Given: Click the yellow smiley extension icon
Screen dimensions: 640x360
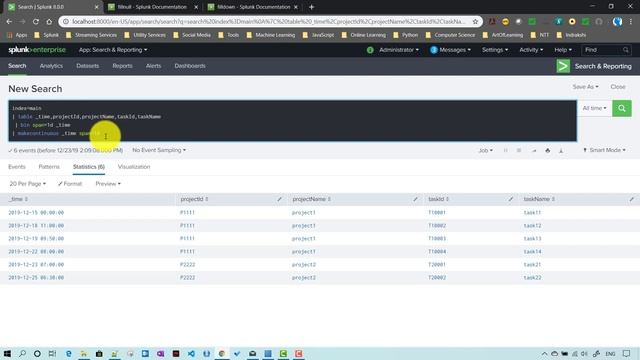Looking at the screenshot, I should (x=505, y=22).
